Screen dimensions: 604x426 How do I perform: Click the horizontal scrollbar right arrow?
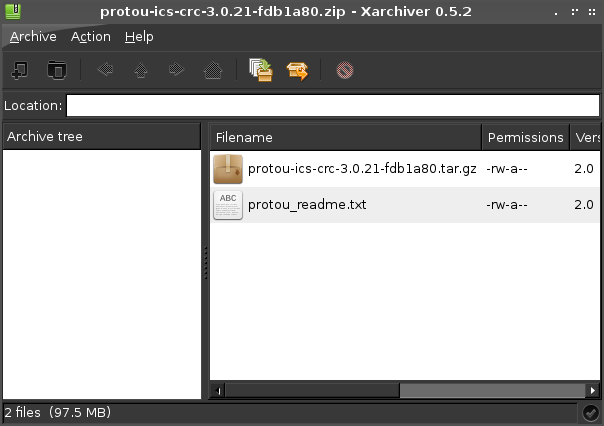592,391
